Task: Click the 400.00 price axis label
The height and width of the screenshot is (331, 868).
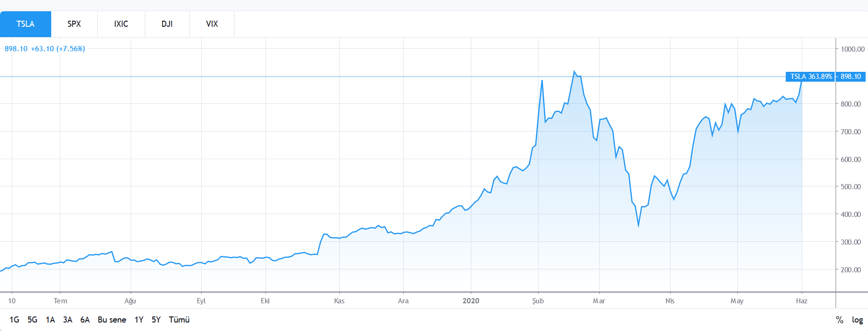Action: tap(851, 215)
